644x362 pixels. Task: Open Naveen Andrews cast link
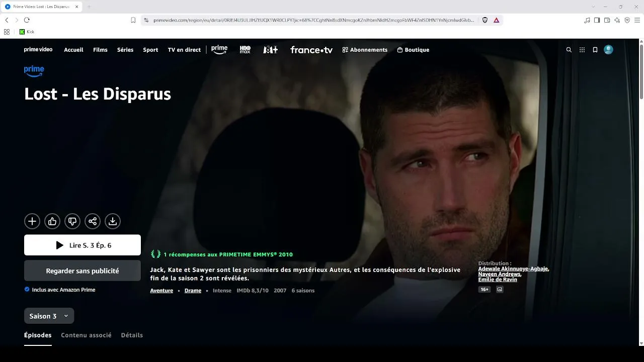point(500,275)
